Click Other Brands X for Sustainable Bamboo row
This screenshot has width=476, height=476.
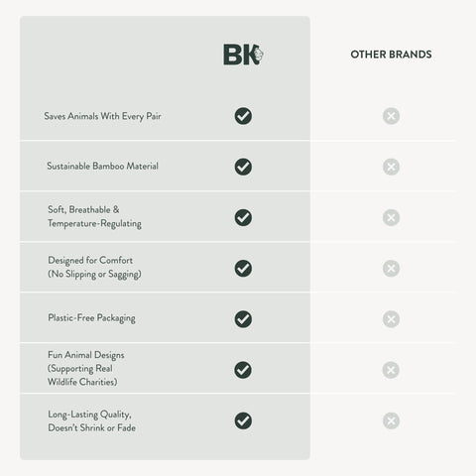pos(391,167)
